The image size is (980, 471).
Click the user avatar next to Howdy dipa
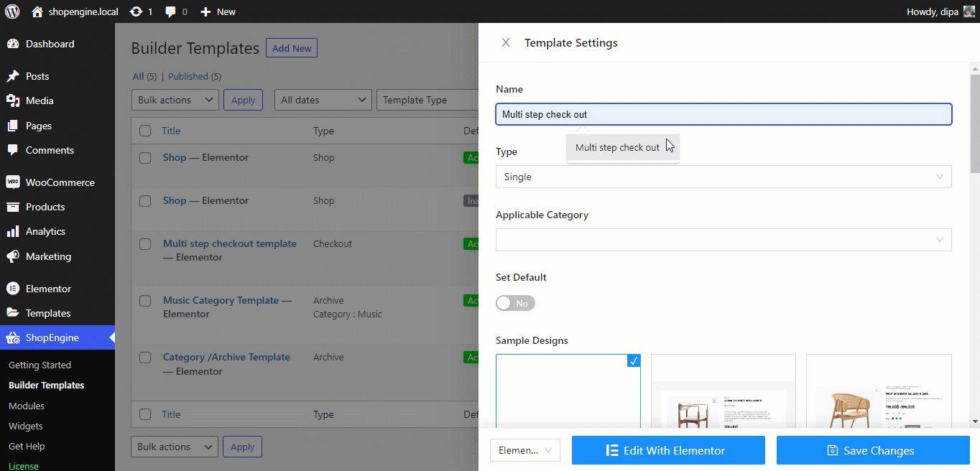(x=969, y=11)
